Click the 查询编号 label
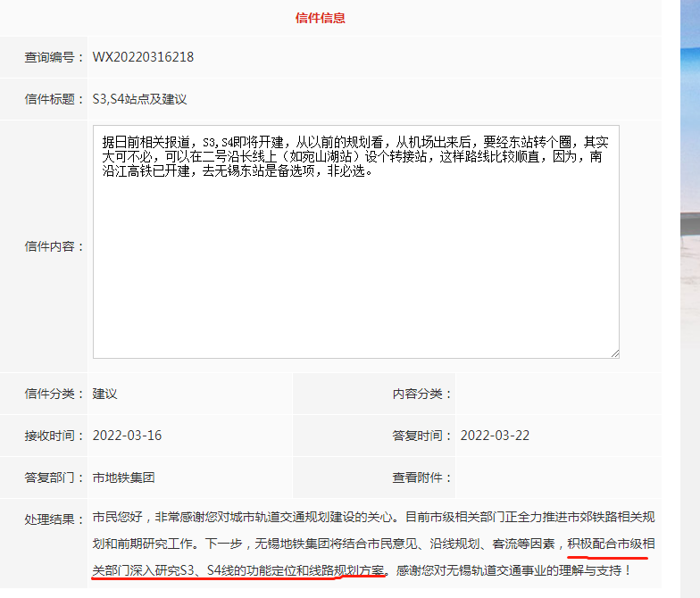 54,58
